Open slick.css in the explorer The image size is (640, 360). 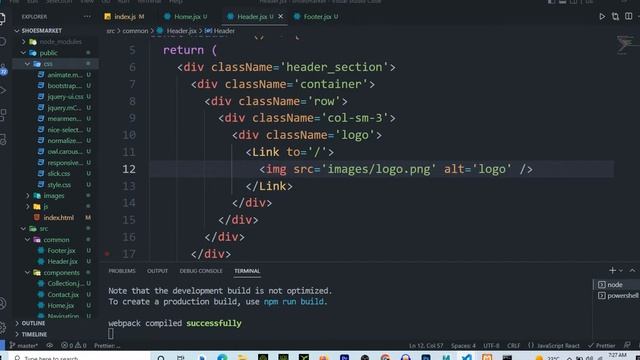58,173
